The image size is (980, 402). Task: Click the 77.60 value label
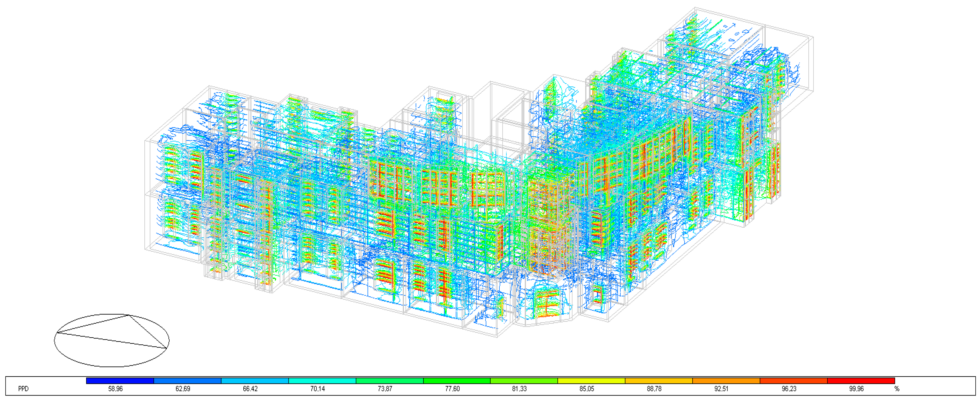pyautogui.click(x=452, y=389)
